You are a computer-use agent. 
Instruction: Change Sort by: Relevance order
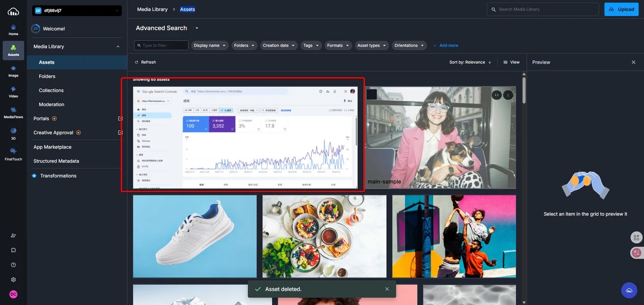click(470, 62)
